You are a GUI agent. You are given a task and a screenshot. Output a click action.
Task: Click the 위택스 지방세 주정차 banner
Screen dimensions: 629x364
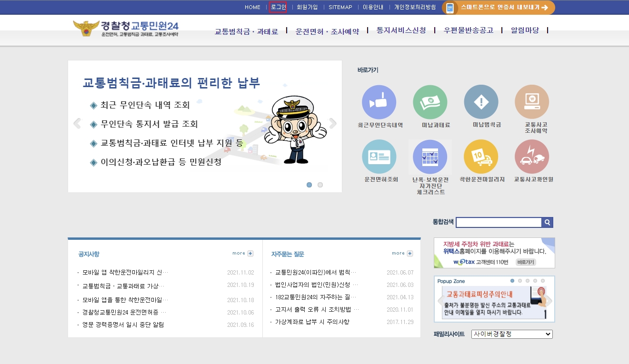pos(494,253)
